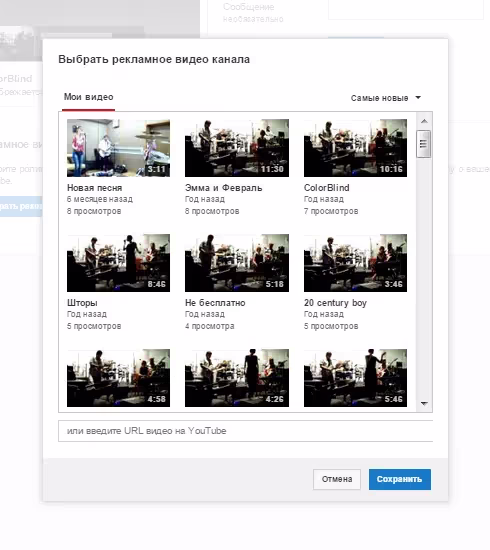Select the 20 century boy video thumbnail
Viewport: 490px width, 550px height.
tap(355, 263)
